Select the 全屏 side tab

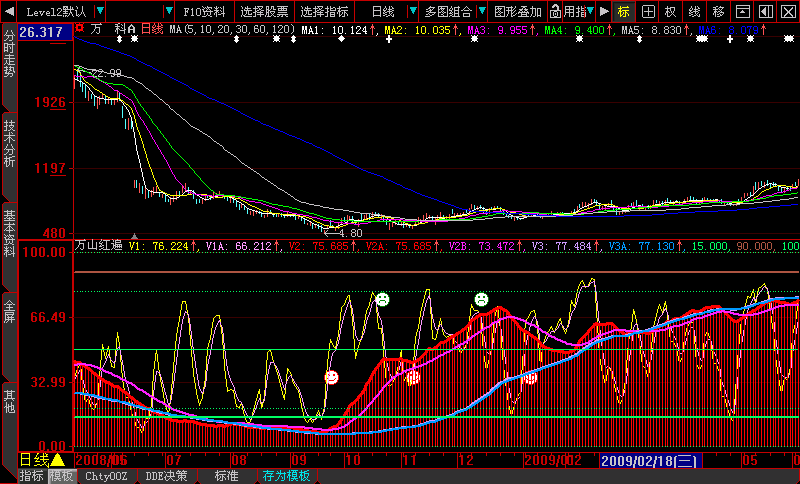click(x=9, y=312)
